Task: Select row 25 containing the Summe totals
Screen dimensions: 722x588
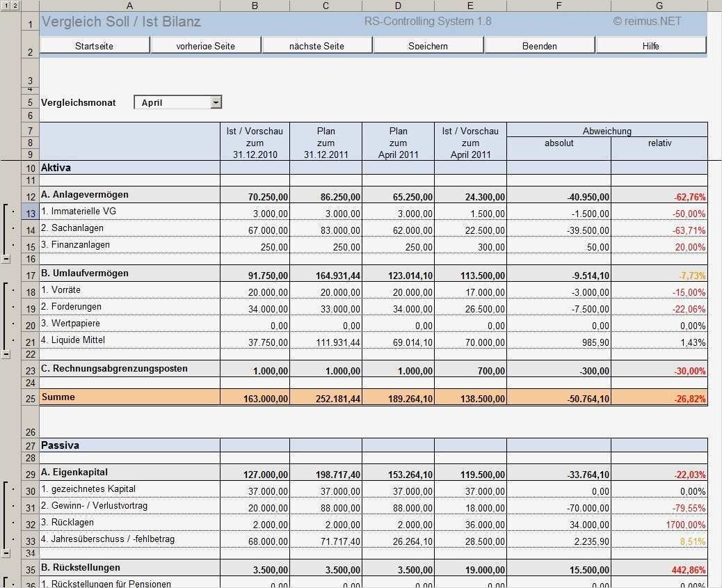Action: click(x=29, y=397)
